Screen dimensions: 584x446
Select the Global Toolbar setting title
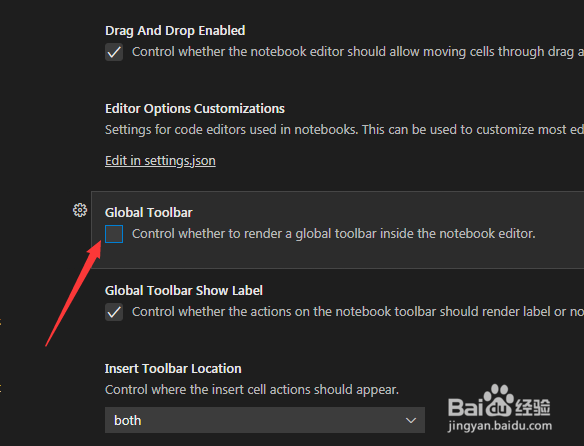pos(149,212)
